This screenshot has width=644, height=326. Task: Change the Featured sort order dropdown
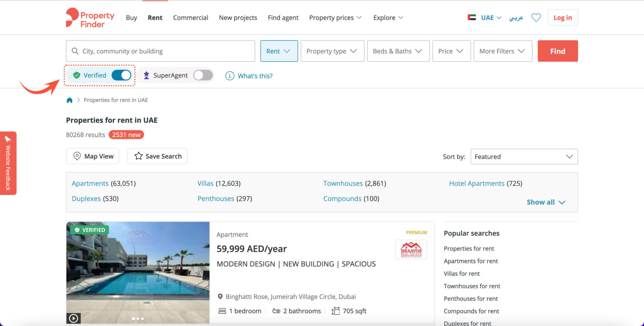click(x=524, y=156)
